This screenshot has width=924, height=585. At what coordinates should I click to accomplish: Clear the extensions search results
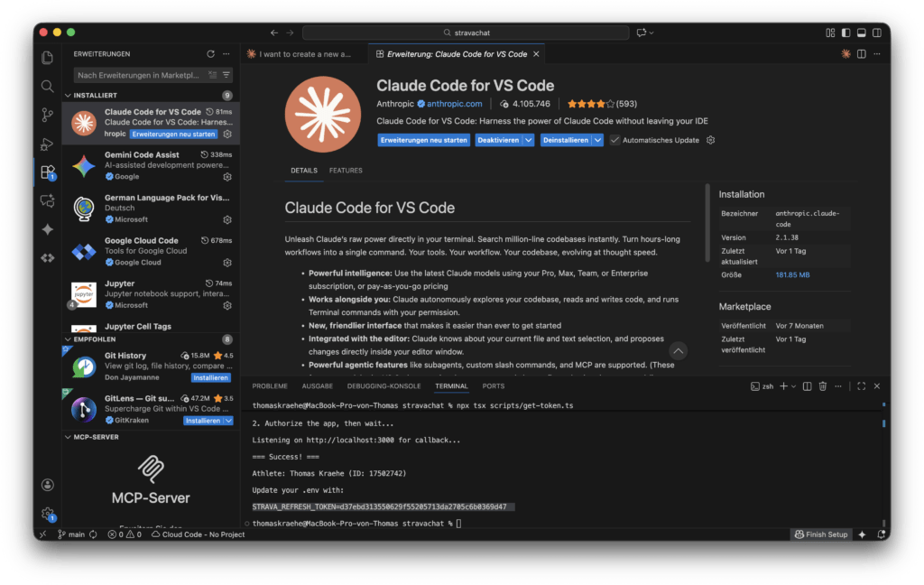tap(212, 75)
